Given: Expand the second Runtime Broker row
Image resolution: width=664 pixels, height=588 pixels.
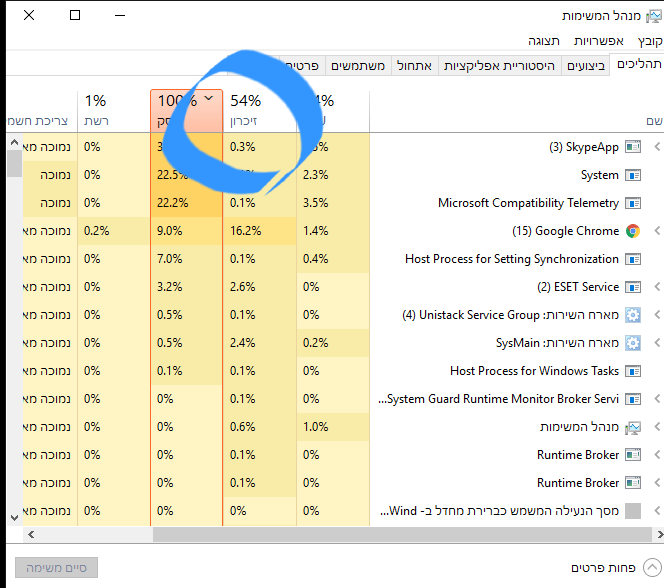Looking at the screenshot, I should coord(657,483).
